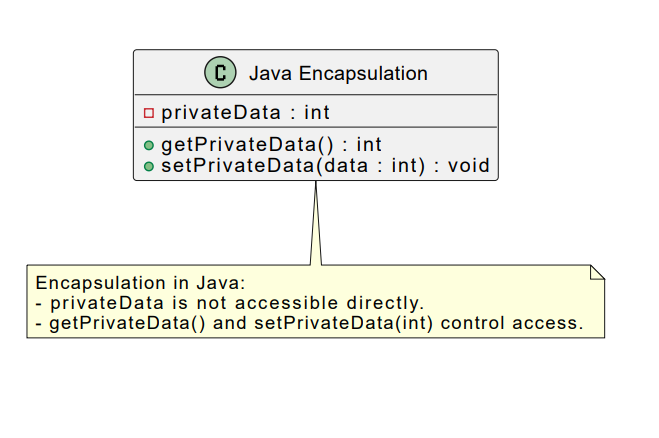Screen dimensions: 659x438
Task: Click the int return type of getPrivateData()
Action: pyautogui.click(x=368, y=146)
